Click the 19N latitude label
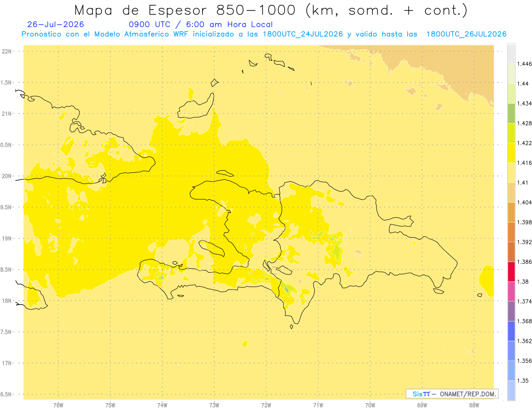The width and height of the screenshot is (532, 411). [x=7, y=238]
